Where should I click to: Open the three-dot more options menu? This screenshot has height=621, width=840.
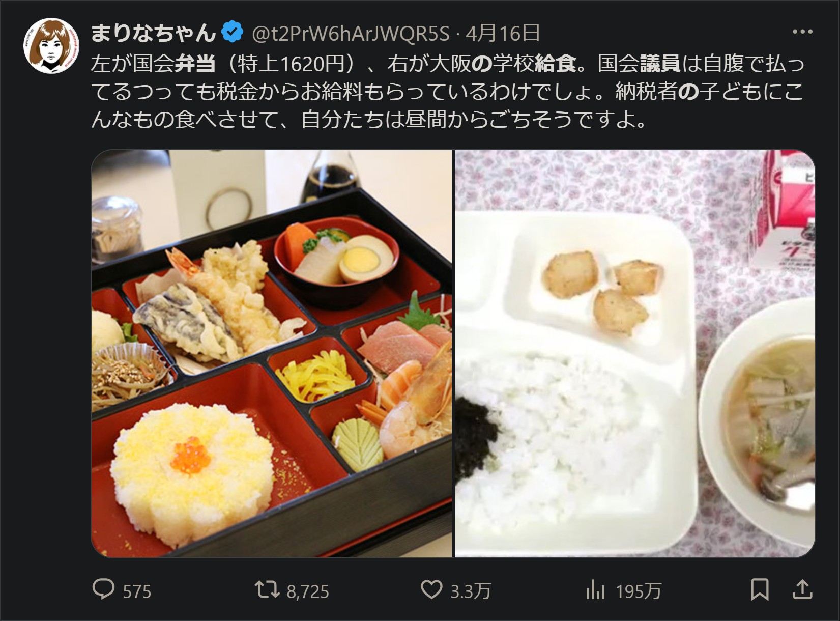pyautogui.click(x=802, y=32)
